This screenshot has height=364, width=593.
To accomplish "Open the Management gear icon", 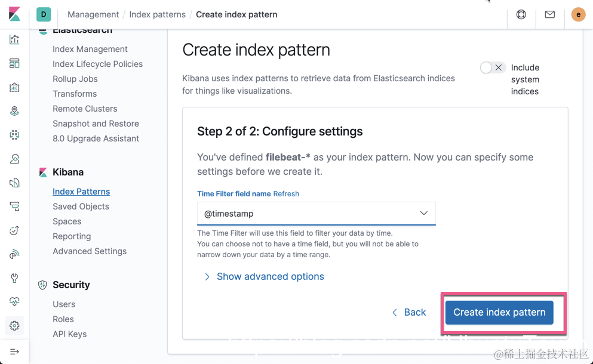I will 14,326.
